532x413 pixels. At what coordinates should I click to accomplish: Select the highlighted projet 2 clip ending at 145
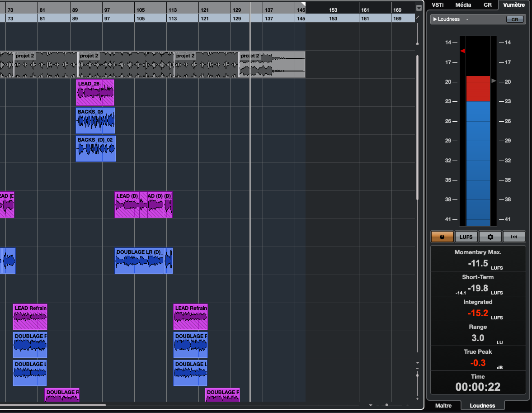(x=272, y=65)
